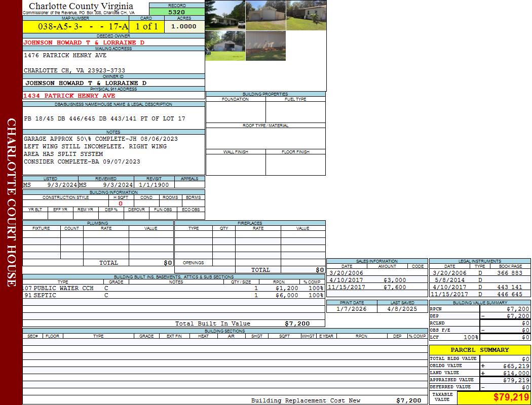Viewport: 532px width, 405px height.
Task: Select the open garage photo thumbnail
Action: click(225, 46)
